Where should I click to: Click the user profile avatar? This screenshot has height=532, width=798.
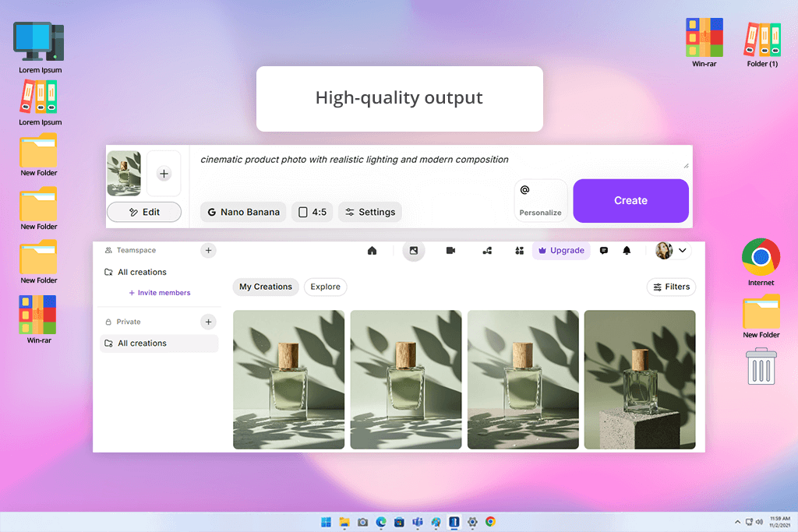[x=664, y=250]
